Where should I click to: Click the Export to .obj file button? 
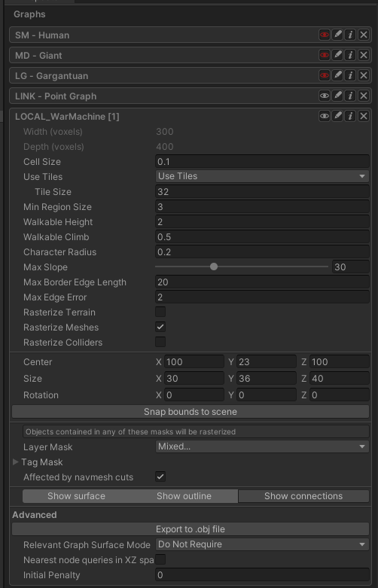point(191,529)
